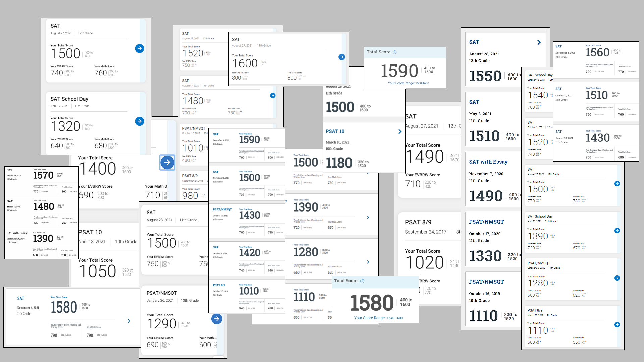Open the 1600 score card arrow
The image size is (644, 362).
click(x=342, y=57)
